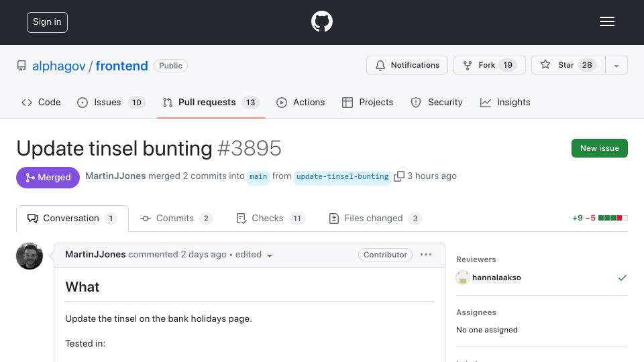Star the frontend repository

(568, 65)
